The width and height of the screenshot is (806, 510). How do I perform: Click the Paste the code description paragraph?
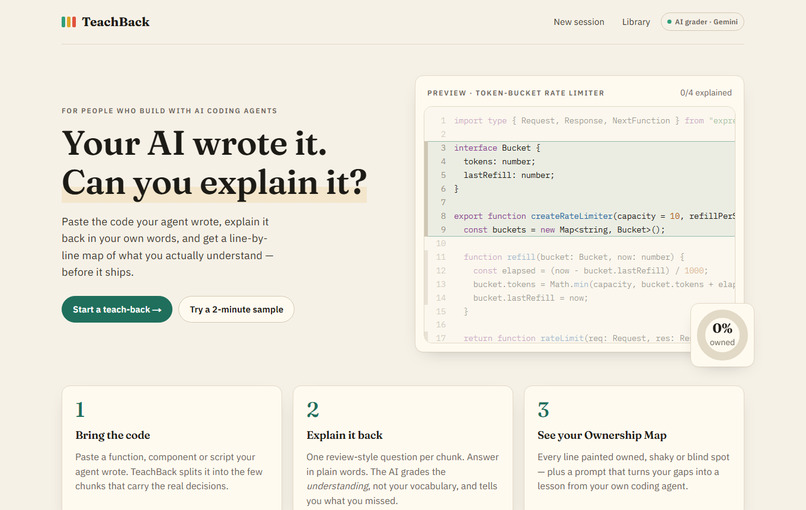[x=168, y=247]
